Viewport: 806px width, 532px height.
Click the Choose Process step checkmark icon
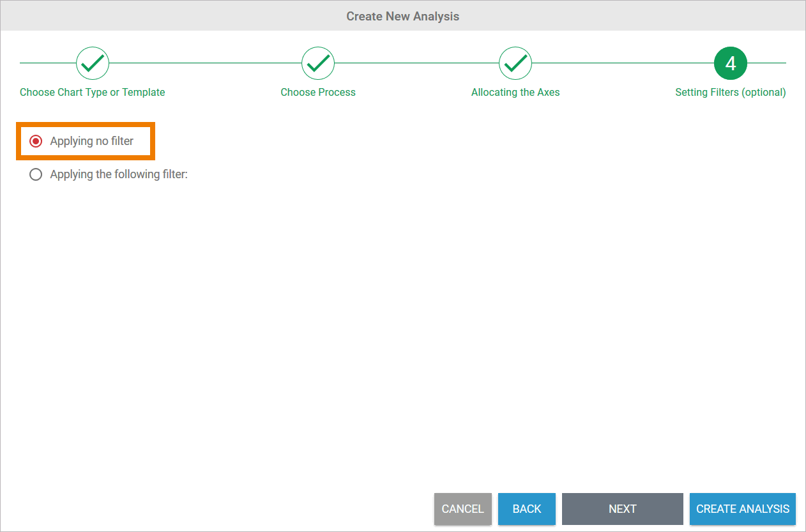(x=318, y=63)
